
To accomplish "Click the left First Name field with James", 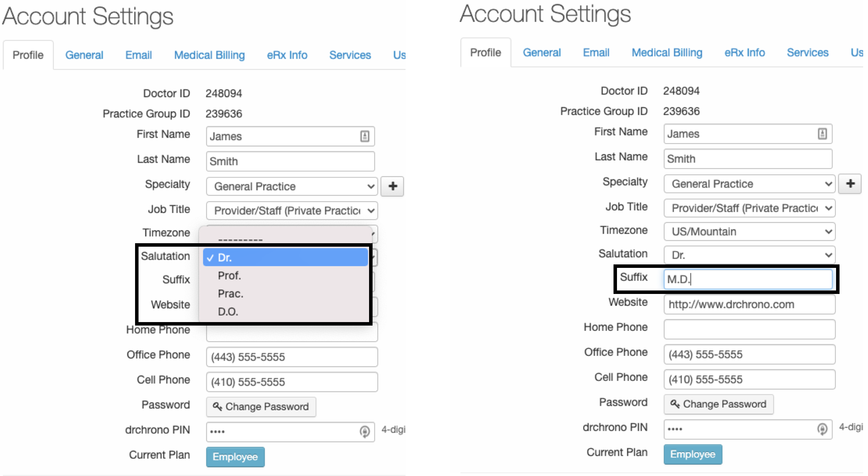I will [290, 136].
